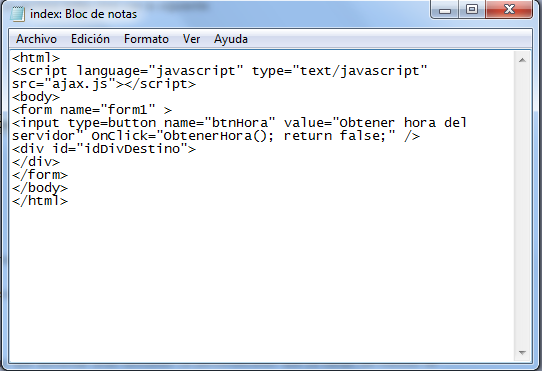Click the line src="ajax.js"></script>
This screenshot has height=371, width=542.
pyautogui.click(x=104, y=84)
